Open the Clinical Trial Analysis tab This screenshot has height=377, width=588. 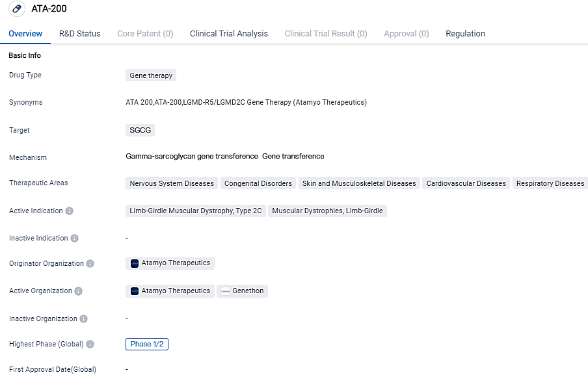[x=228, y=34]
